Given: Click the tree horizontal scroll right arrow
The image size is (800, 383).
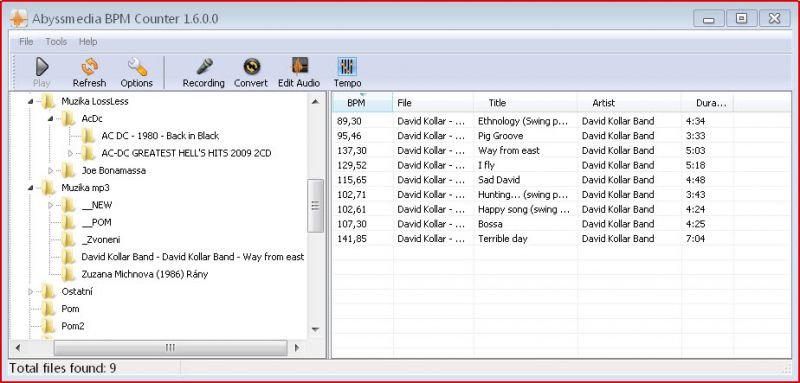Looking at the screenshot, I should point(297,348).
